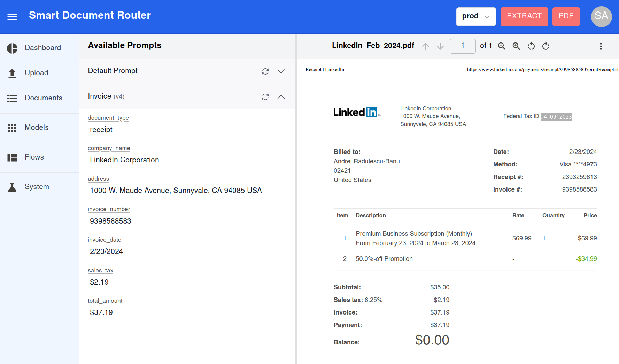Select extracted sales tax value $2.19
This screenshot has height=364, width=619.
click(99, 282)
